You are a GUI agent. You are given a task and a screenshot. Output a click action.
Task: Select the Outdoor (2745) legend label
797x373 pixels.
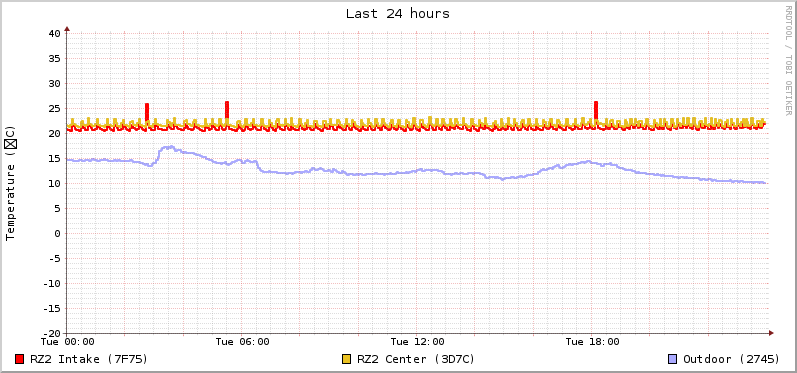click(731, 359)
